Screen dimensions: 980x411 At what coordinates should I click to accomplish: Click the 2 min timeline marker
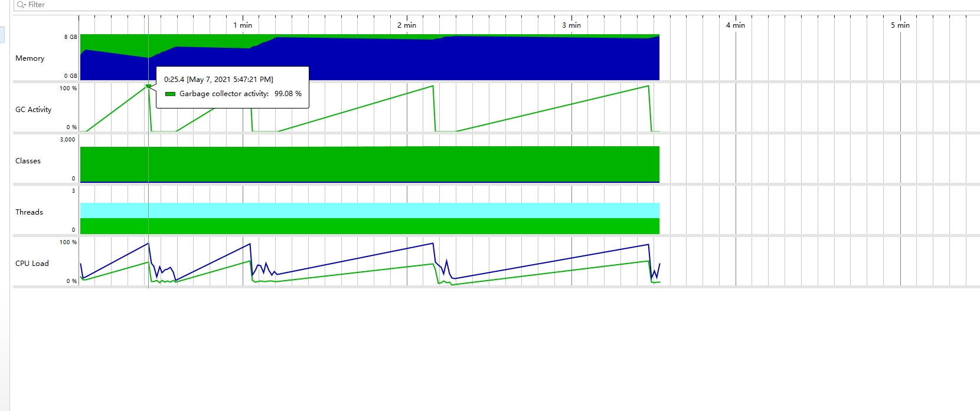(x=407, y=25)
